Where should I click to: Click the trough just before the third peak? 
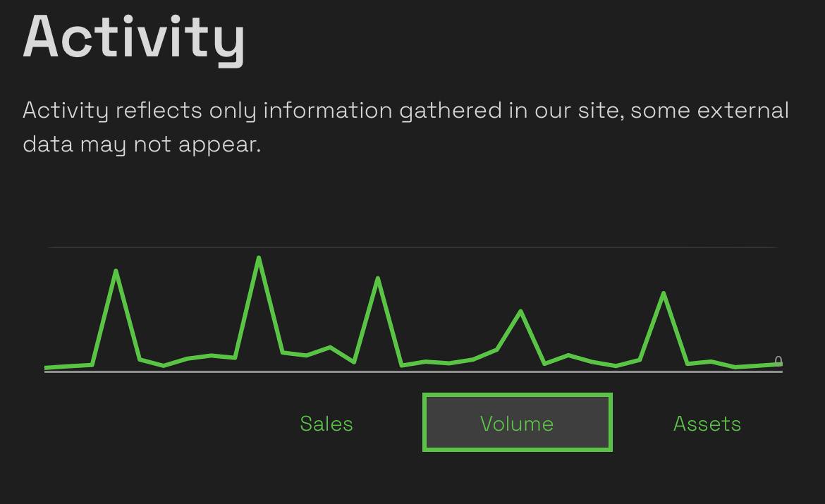click(x=354, y=362)
